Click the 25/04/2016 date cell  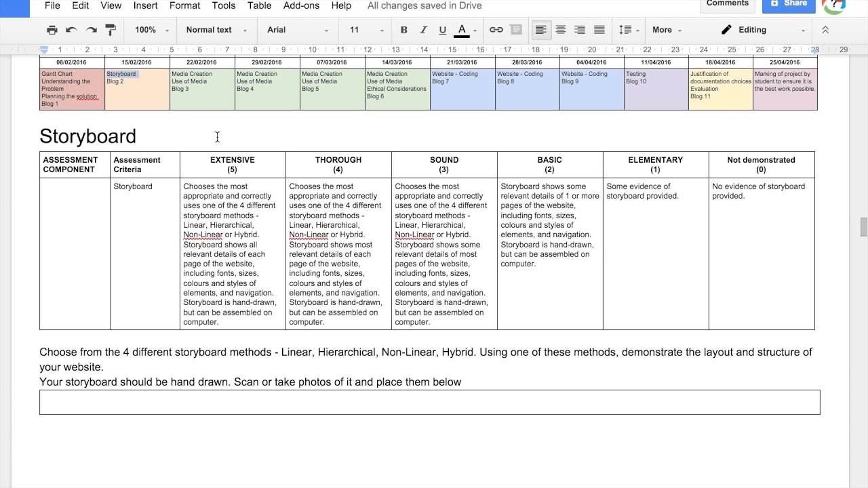pos(785,62)
